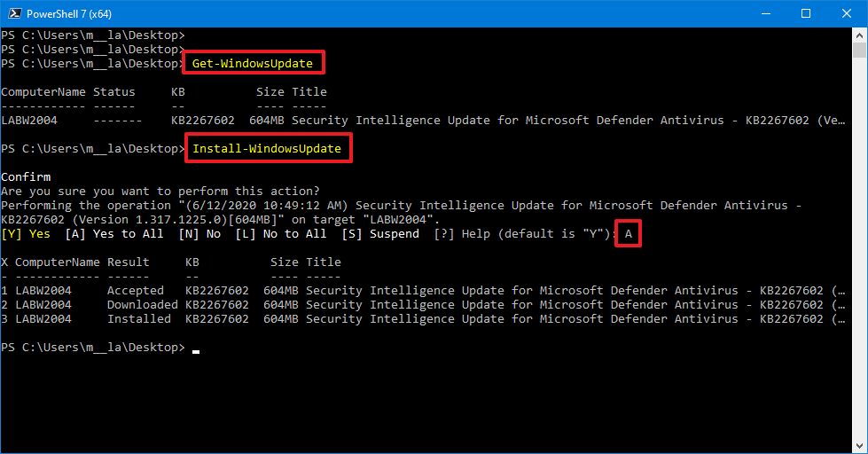
Task: Click the Install-WindowsUpdate command text
Action: [267, 148]
